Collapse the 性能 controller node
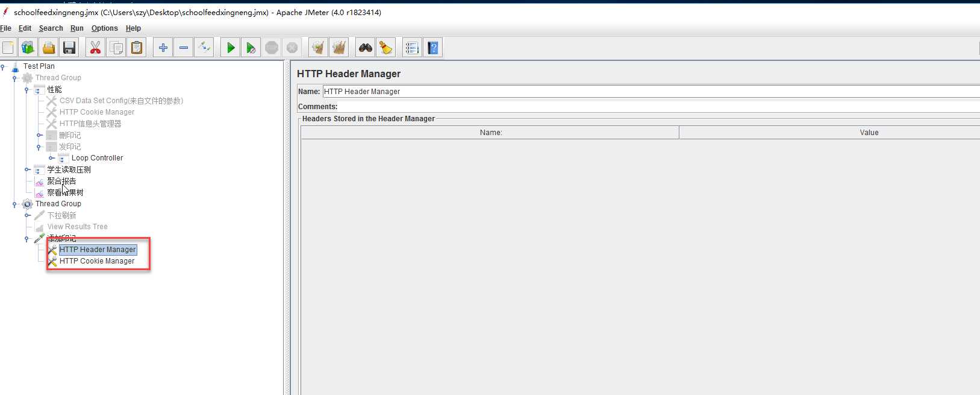The width and height of the screenshot is (980, 395). click(x=27, y=89)
